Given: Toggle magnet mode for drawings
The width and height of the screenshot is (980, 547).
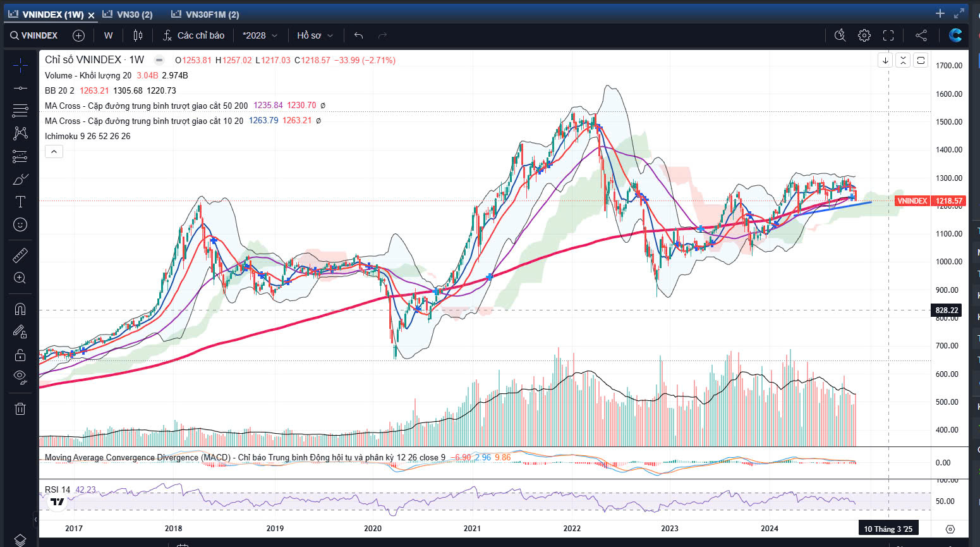Looking at the screenshot, I should 20,309.
